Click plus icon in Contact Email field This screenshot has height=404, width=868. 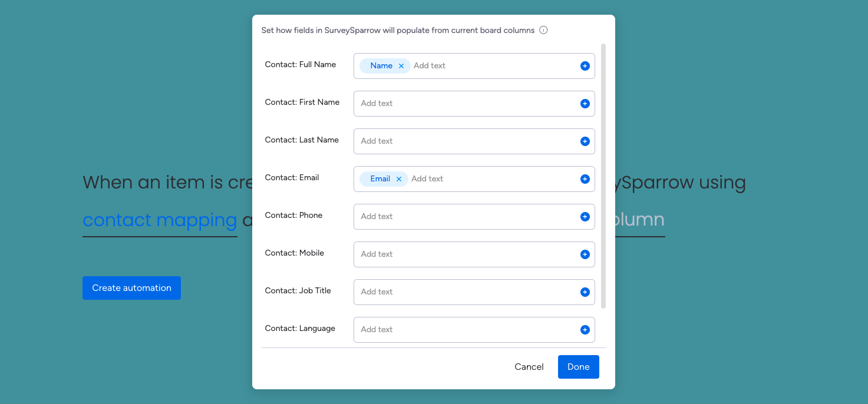tap(585, 179)
